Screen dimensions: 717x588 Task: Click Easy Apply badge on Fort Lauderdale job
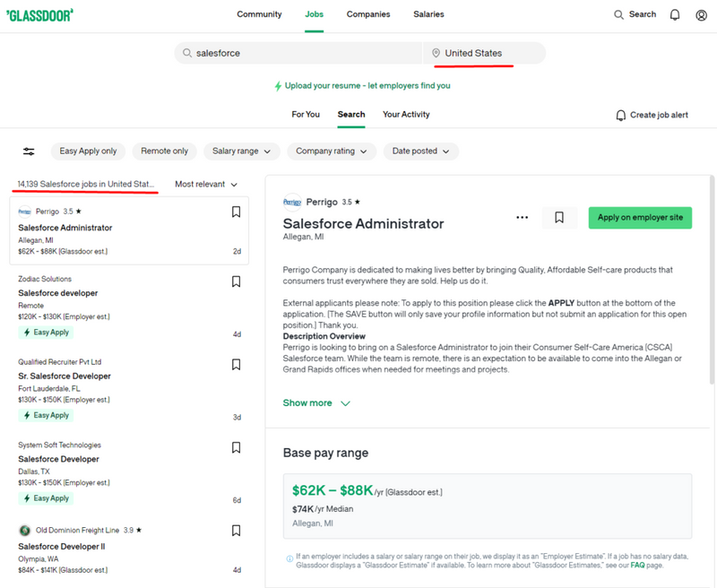tap(46, 415)
